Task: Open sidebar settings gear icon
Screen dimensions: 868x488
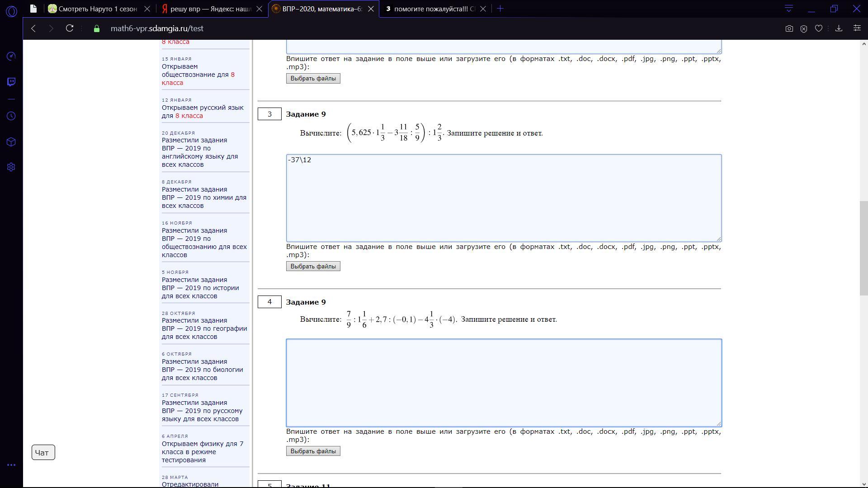Action: (x=11, y=167)
